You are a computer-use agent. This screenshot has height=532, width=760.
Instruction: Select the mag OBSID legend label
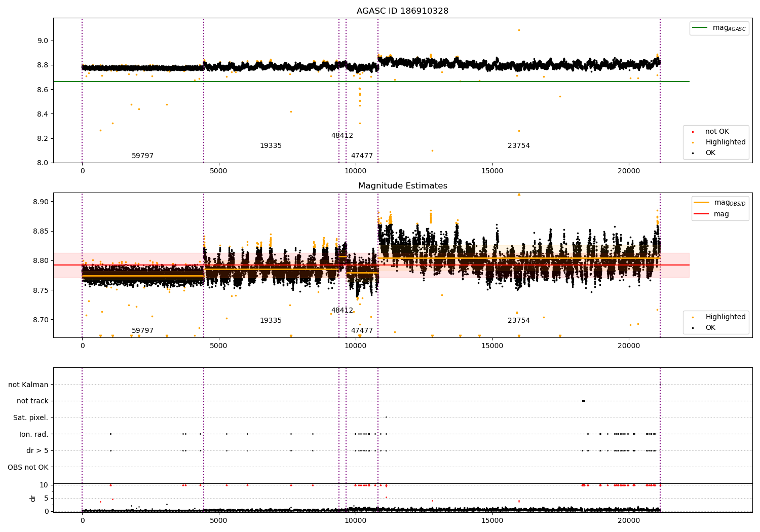[730, 203]
